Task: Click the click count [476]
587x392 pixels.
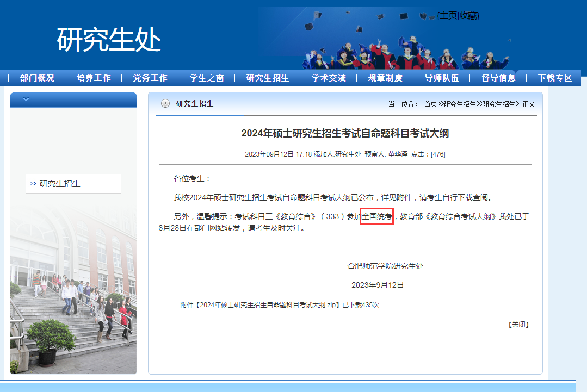Action: pos(438,154)
